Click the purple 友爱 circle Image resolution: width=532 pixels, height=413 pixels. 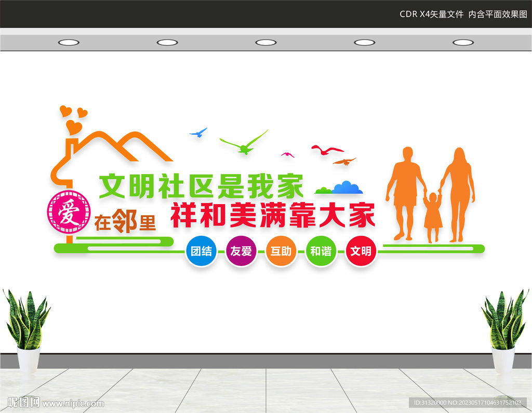tap(241, 251)
